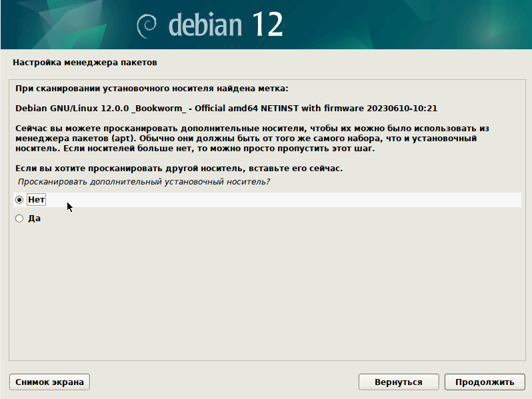The height and width of the screenshot is (399, 532).
Task: Click the question "Просканировать дополнительный установочный носитель?"
Action: tap(144, 182)
